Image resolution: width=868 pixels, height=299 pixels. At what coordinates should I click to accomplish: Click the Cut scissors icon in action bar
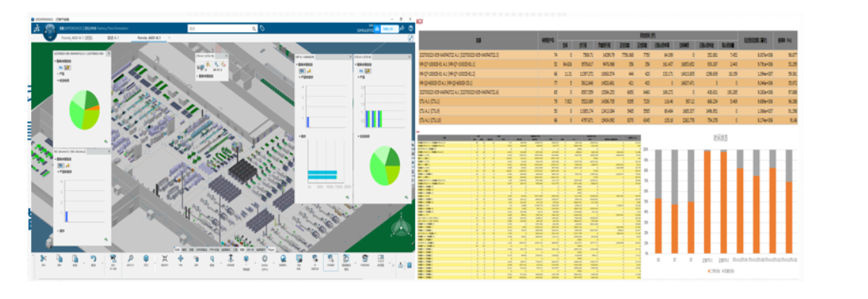[43, 259]
